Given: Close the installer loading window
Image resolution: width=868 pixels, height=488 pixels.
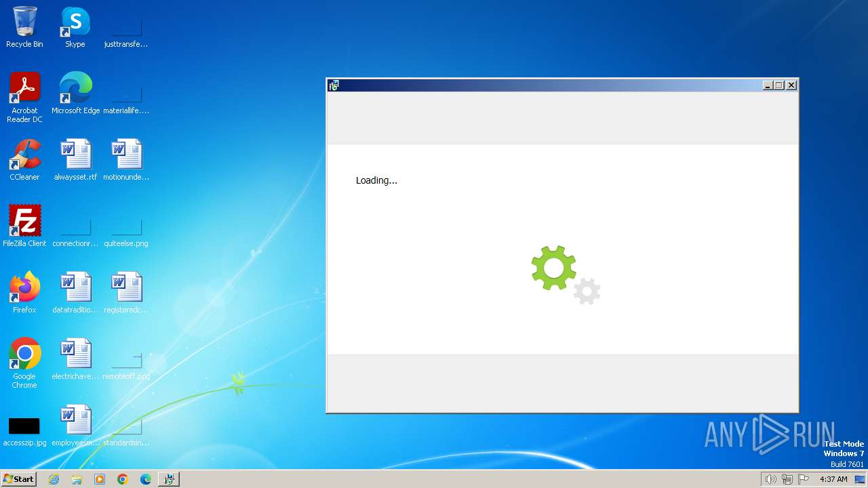Looking at the screenshot, I should [791, 85].
